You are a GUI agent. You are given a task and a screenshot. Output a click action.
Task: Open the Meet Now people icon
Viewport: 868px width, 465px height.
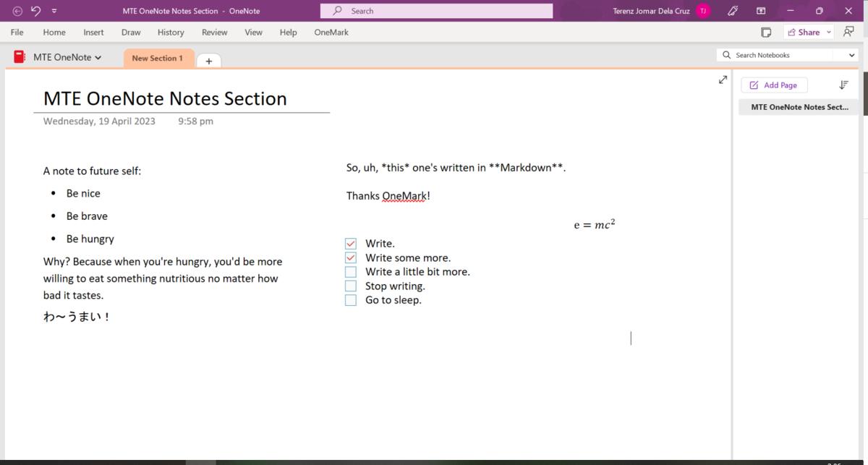(x=847, y=32)
